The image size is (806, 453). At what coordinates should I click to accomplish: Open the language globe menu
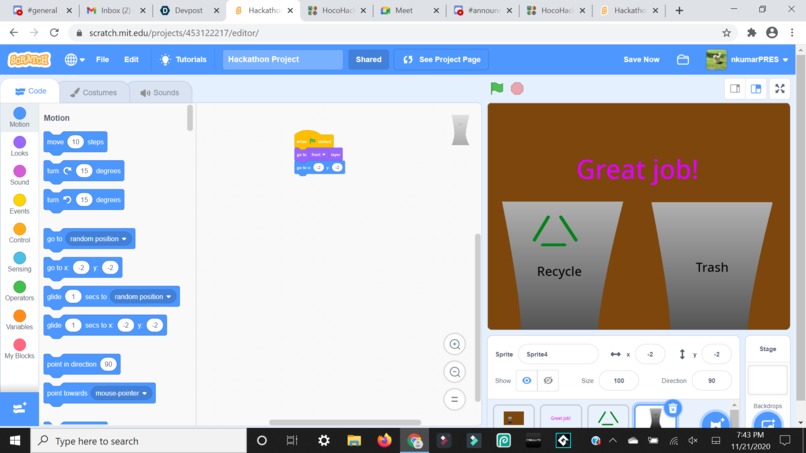coord(75,60)
